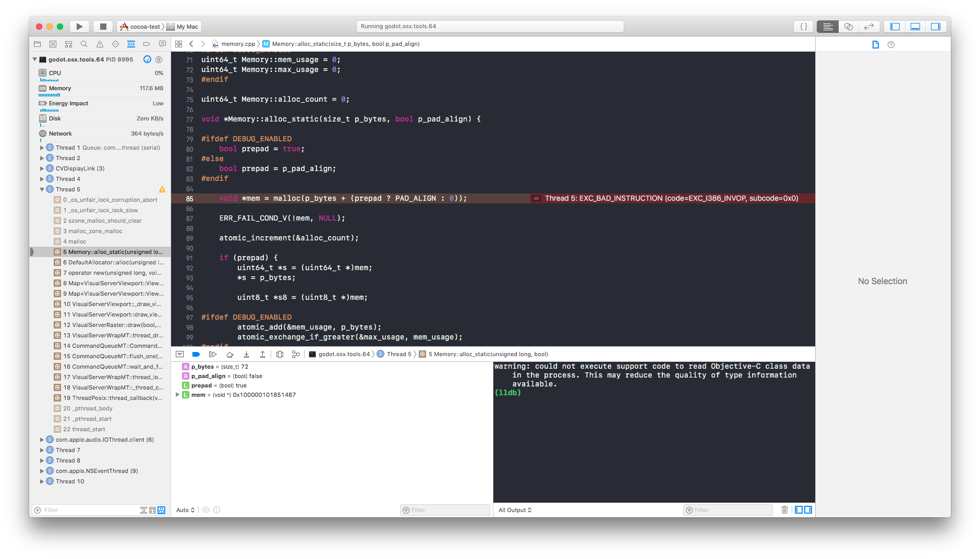
Task: Open the Breakpoint navigator
Action: click(147, 44)
